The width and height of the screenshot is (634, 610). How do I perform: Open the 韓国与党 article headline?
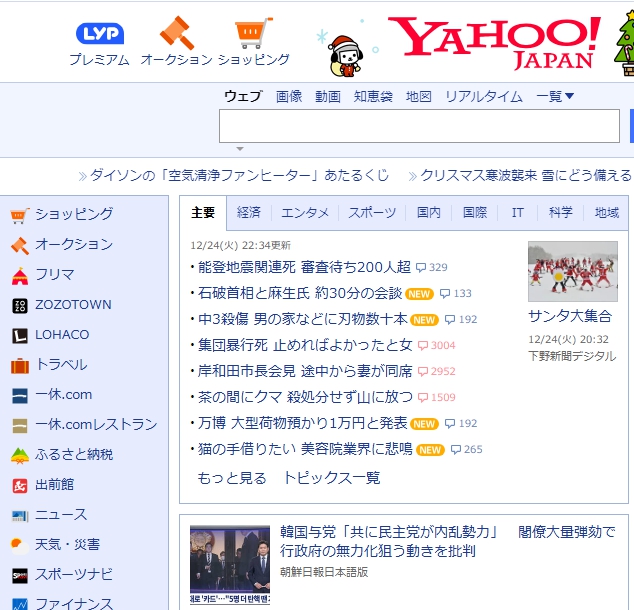(448, 542)
